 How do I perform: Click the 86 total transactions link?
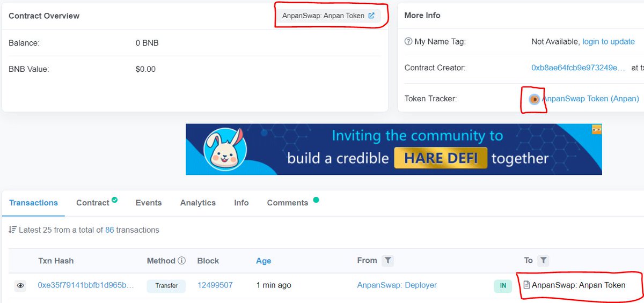point(109,230)
